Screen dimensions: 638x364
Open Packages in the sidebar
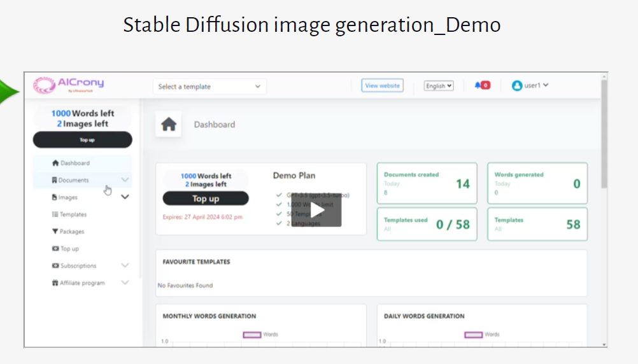pyautogui.click(x=83, y=232)
